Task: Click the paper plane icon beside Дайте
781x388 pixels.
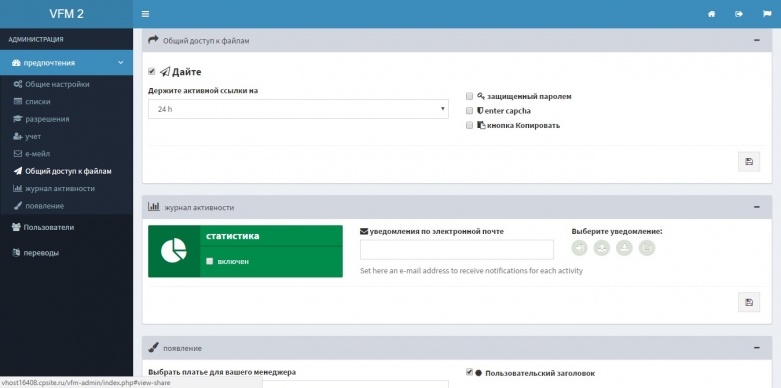Action: tap(165, 72)
